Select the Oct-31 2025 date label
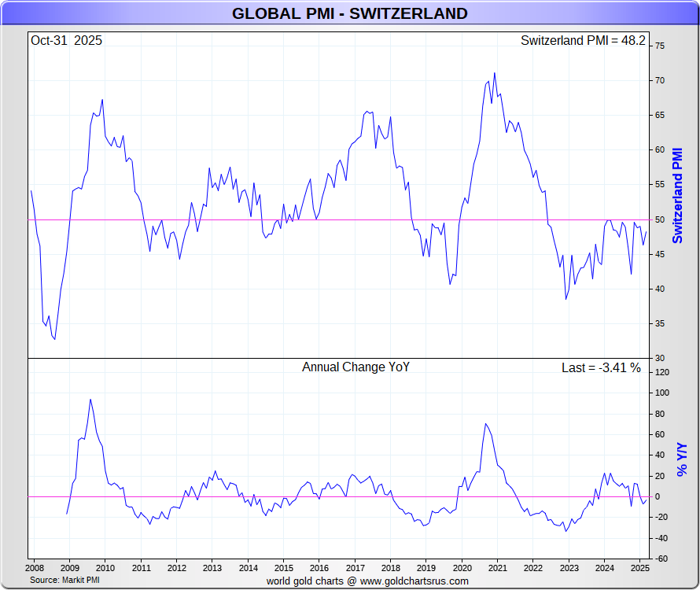Image resolution: width=700 pixels, height=590 pixels. (67, 40)
